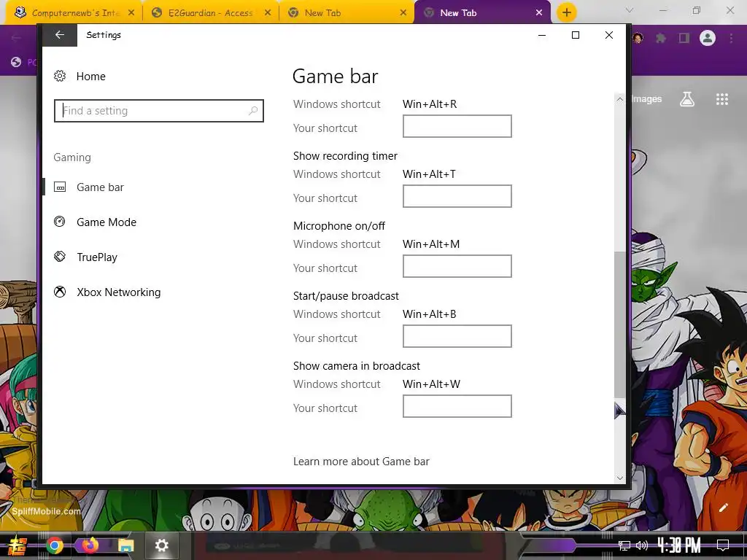Click Show recording timer heading
Image resolution: width=747 pixels, height=560 pixels.
(345, 156)
